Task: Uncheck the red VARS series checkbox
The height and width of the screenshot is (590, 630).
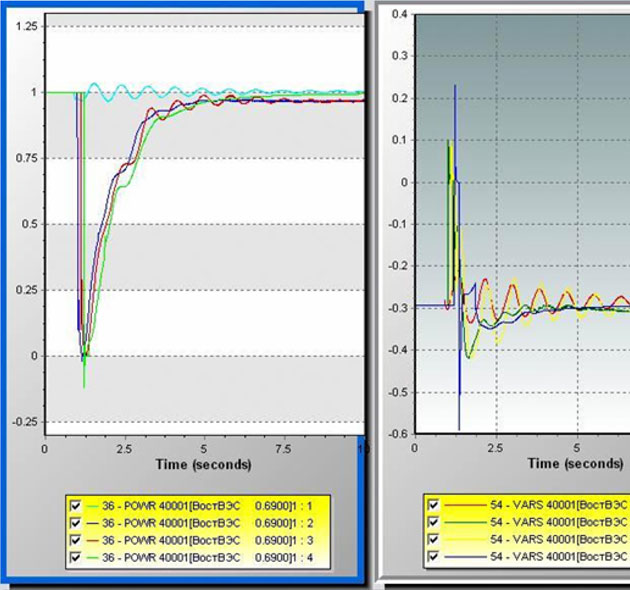Action: (x=433, y=505)
